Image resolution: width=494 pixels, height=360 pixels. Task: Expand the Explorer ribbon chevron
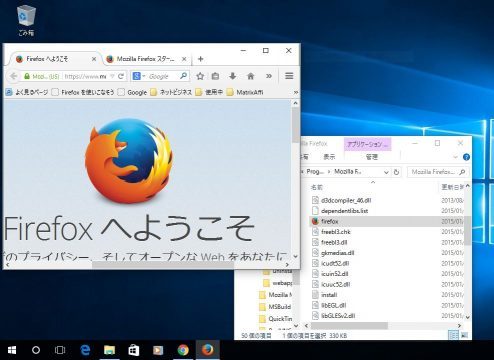click(x=455, y=157)
